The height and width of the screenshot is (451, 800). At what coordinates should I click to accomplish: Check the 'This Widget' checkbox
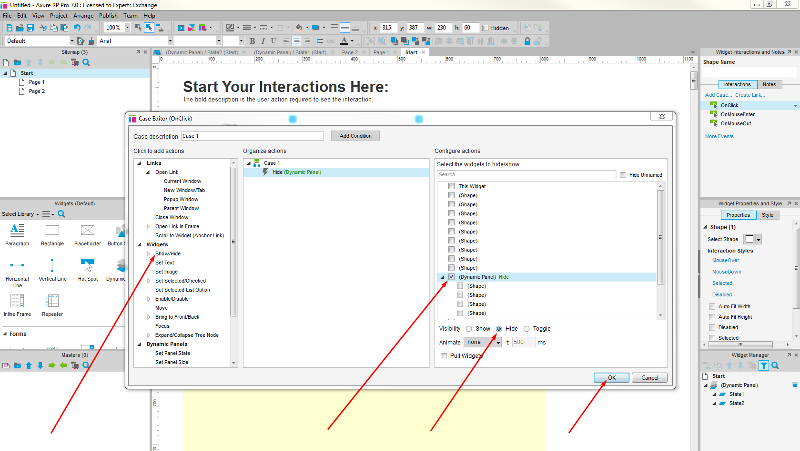(x=451, y=186)
